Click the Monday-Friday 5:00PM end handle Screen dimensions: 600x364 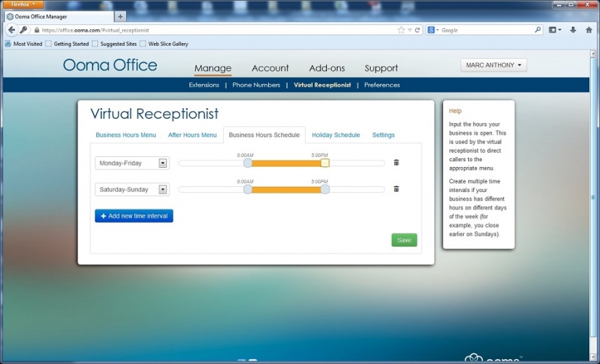pyautogui.click(x=325, y=163)
